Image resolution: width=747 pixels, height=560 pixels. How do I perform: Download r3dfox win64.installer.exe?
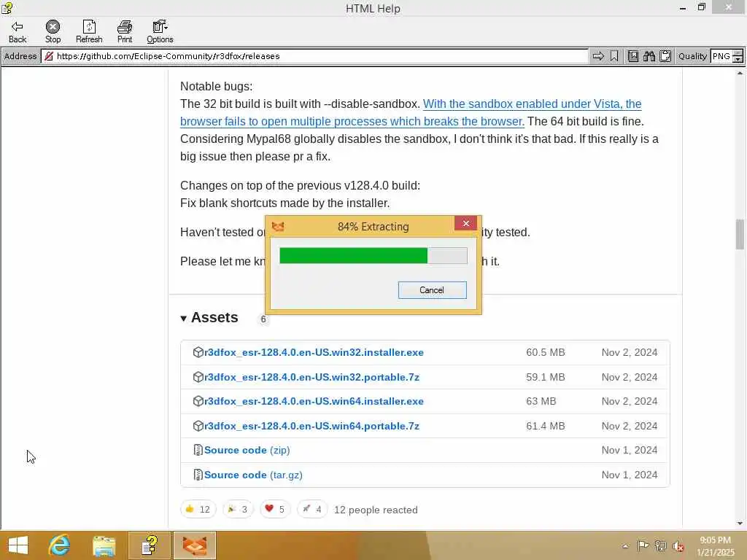pyautogui.click(x=314, y=402)
